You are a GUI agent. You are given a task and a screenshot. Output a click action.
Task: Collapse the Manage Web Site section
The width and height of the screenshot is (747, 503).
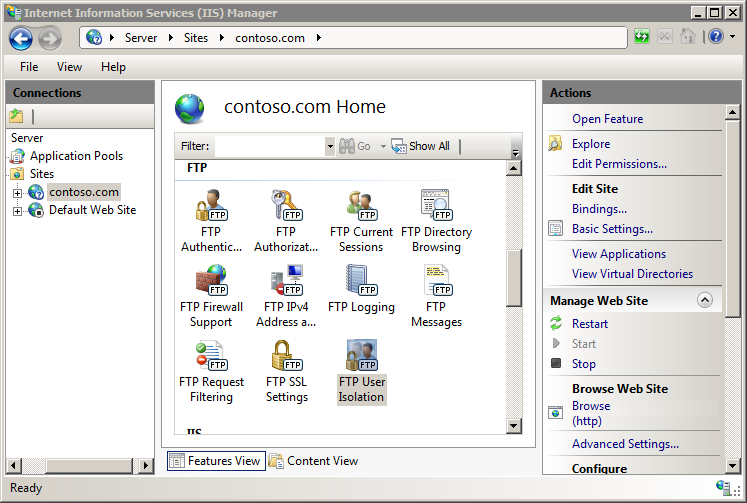click(x=705, y=300)
